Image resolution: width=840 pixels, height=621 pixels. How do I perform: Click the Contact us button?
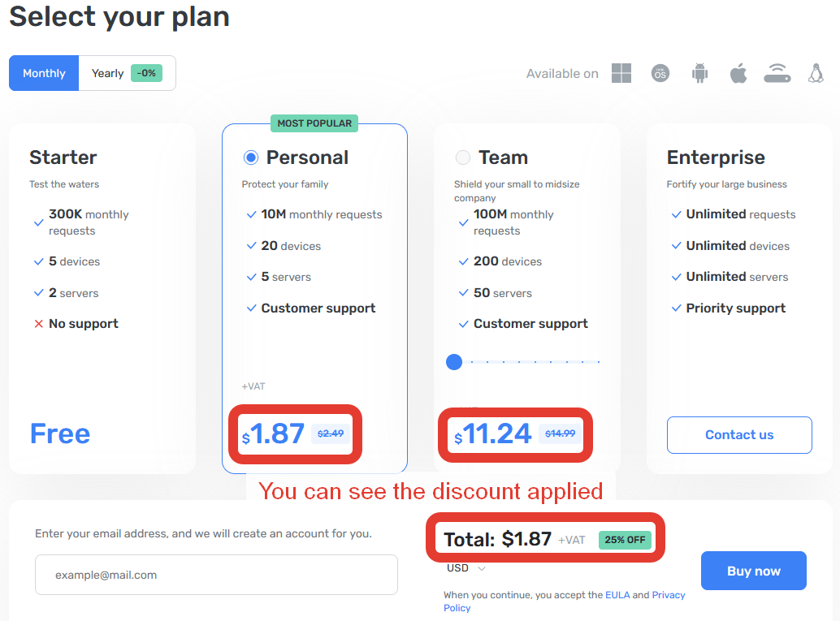coord(739,435)
